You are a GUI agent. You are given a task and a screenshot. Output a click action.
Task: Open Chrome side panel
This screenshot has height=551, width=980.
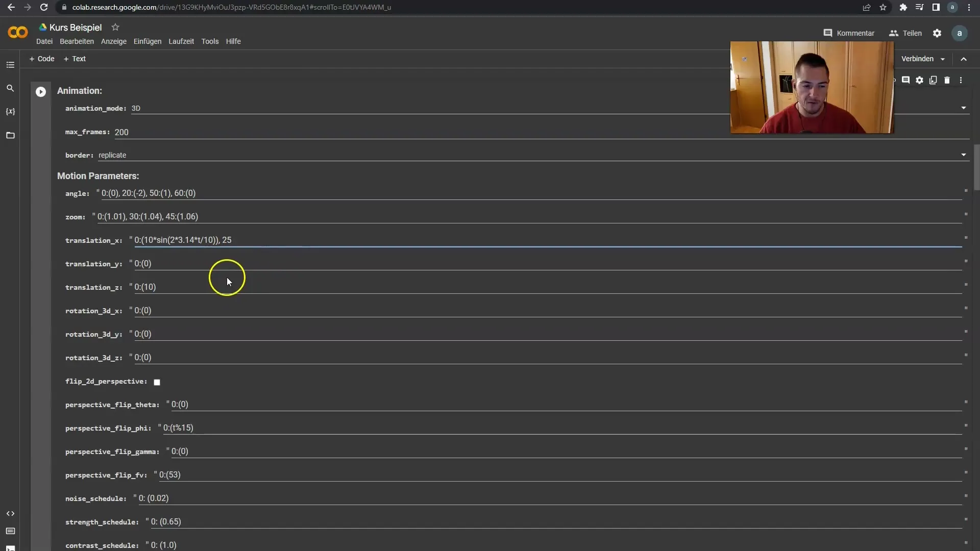(x=936, y=7)
